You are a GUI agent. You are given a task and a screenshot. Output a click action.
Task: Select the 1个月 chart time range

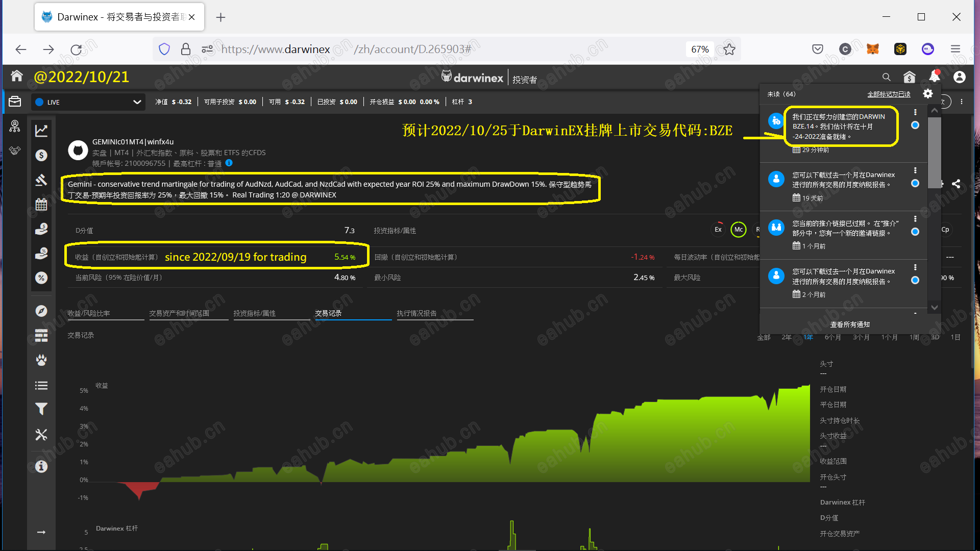click(x=889, y=337)
